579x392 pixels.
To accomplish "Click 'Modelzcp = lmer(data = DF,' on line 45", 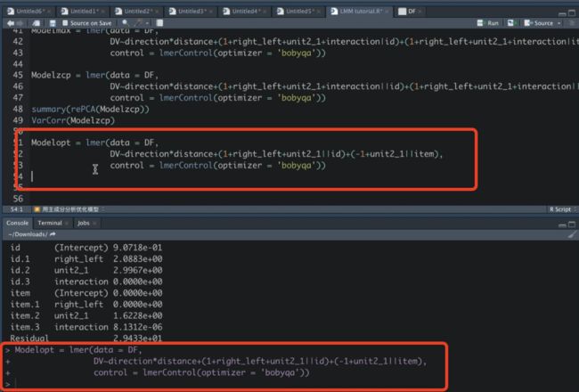I will pos(95,76).
